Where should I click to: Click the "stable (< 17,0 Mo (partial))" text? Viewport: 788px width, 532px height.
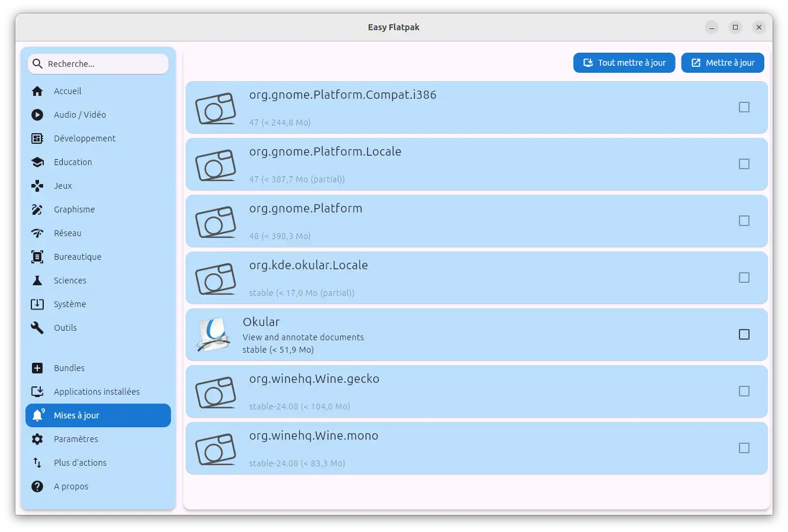tap(302, 293)
